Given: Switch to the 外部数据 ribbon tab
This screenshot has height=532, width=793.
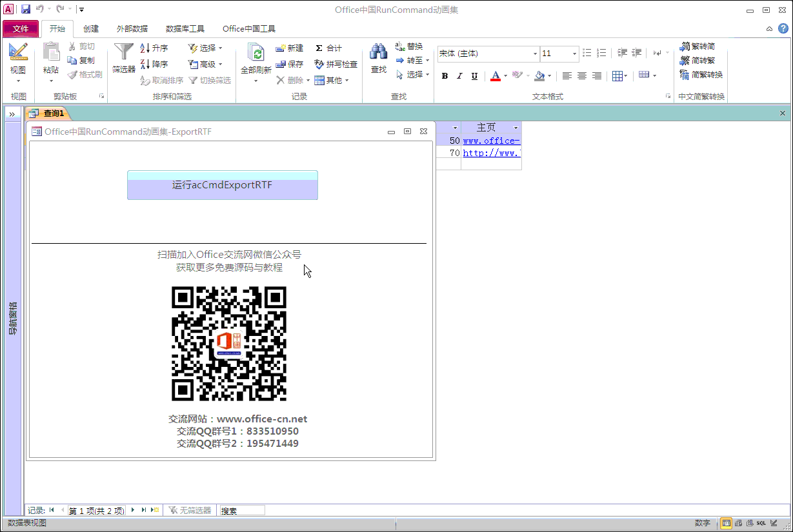Looking at the screenshot, I should (x=132, y=29).
